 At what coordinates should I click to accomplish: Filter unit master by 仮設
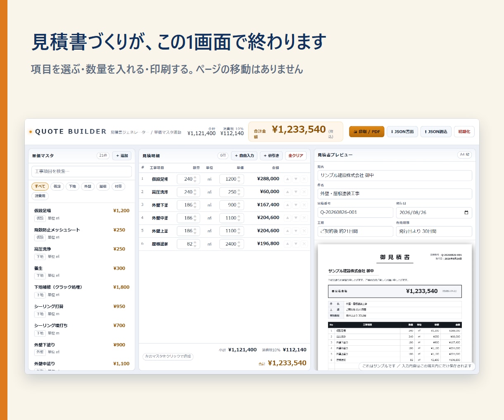(57, 186)
